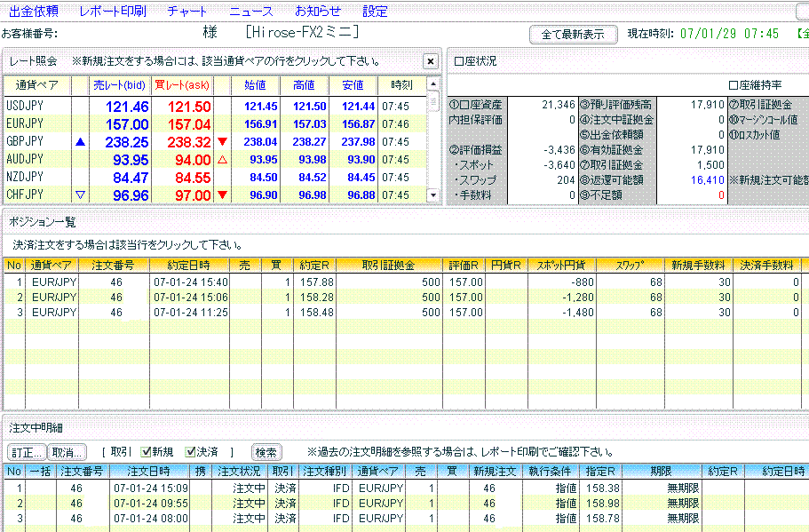The width and height of the screenshot is (809, 532).
Task: Click the 訂正... button
Action: tap(27, 453)
